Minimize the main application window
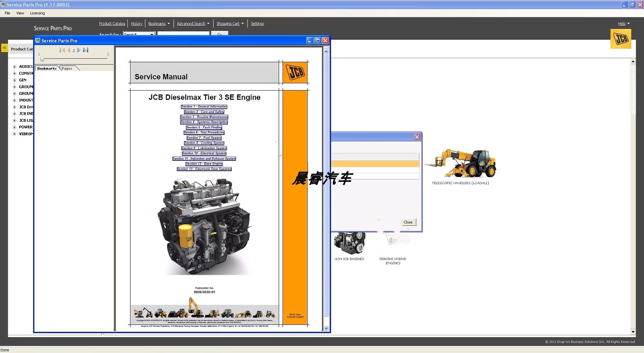 (x=624, y=5)
